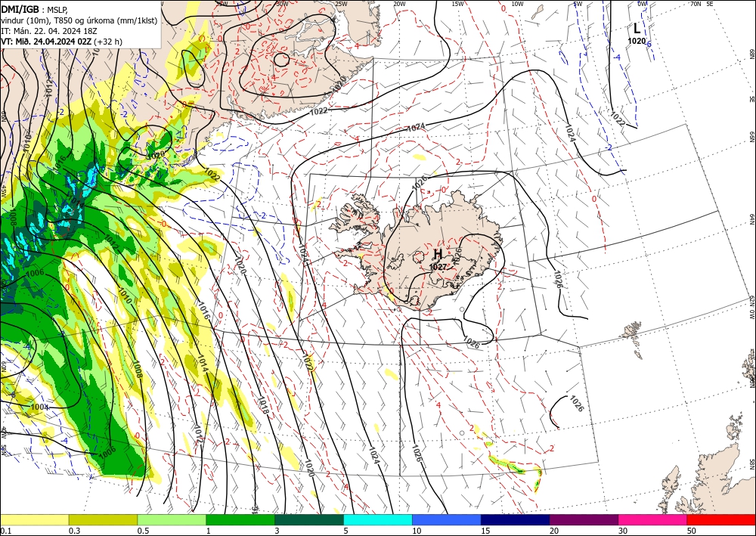Viewport: 756px width, 536px height.
Task: Click the 'H' high-pressure marker over Iceland
Action: 438,254
